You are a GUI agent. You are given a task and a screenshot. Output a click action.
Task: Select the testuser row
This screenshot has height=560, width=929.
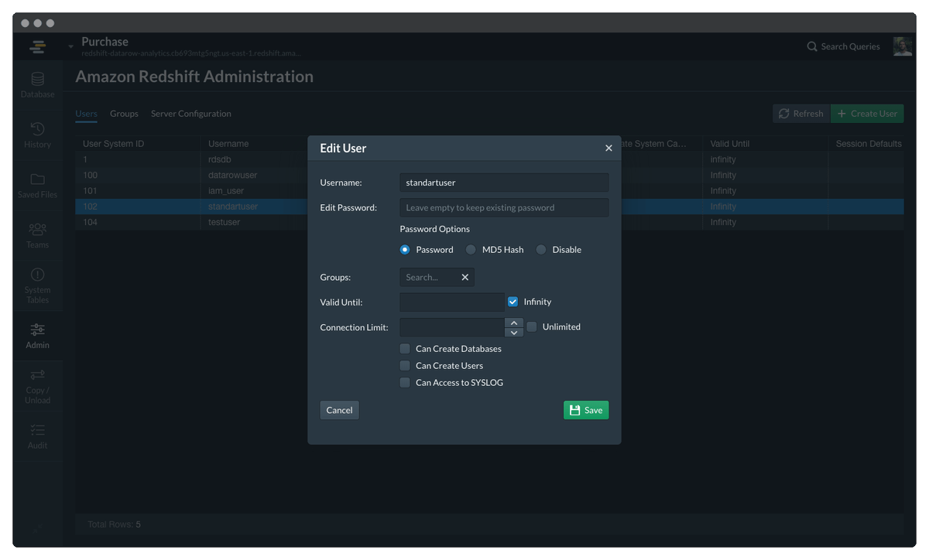tap(489, 222)
